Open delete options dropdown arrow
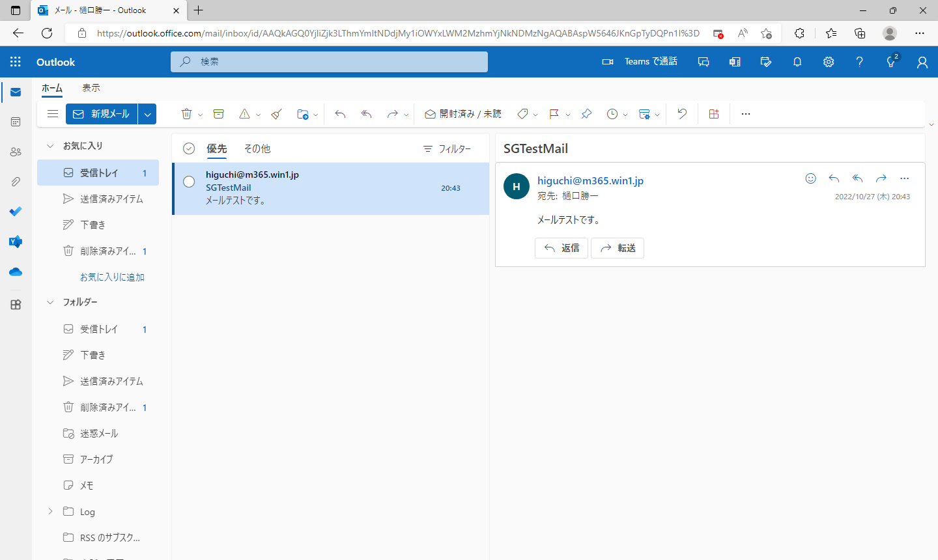Screen dimensions: 938x560 coord(200,115)
